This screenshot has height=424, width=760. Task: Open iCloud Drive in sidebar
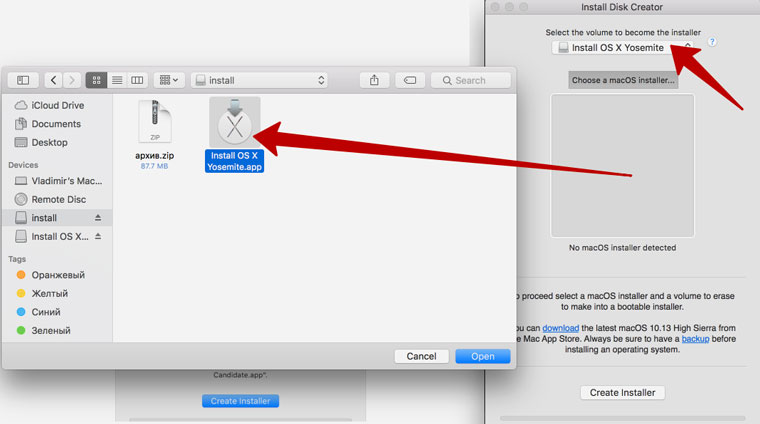[x=58, y=105]
